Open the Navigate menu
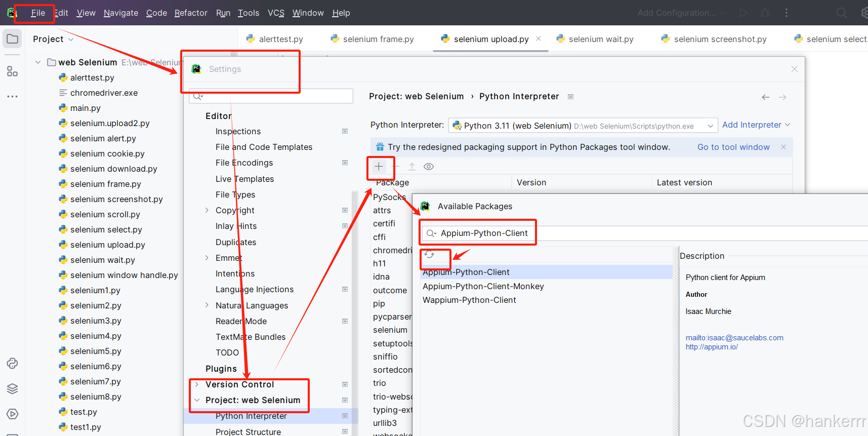This screenshot has width=868, height=436. point(121,13)
